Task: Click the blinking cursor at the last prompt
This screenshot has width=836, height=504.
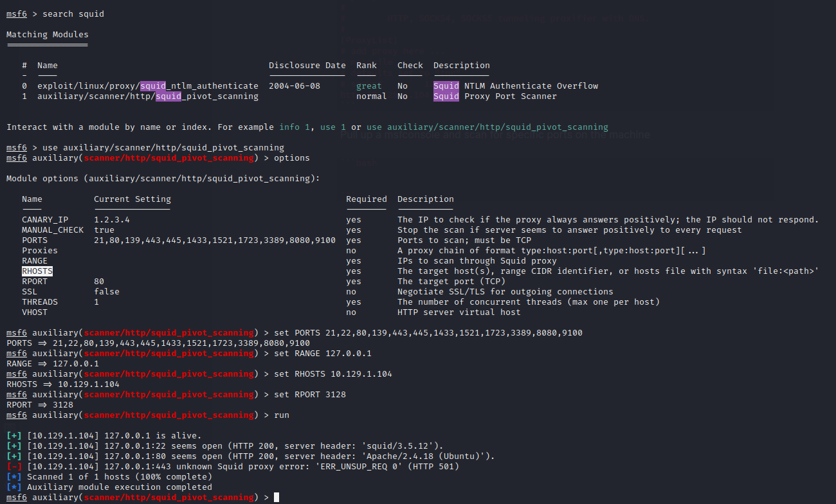Action: click(x=277, y=497)
